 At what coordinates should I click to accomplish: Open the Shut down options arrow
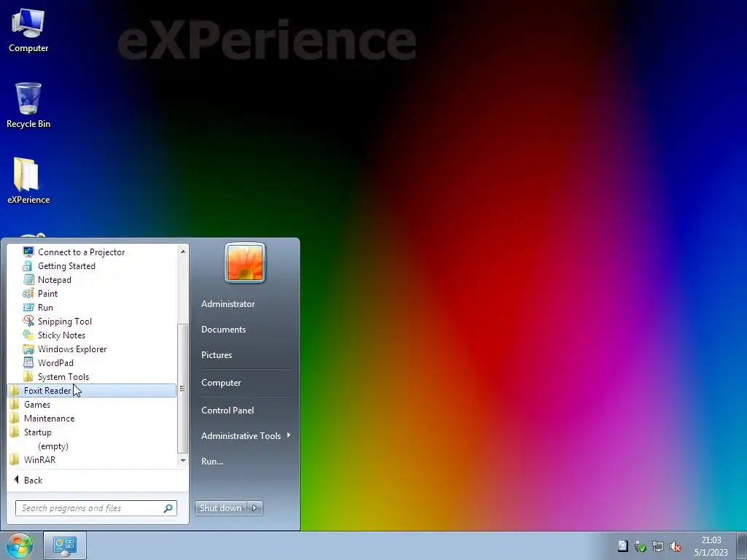coord(255,508)
